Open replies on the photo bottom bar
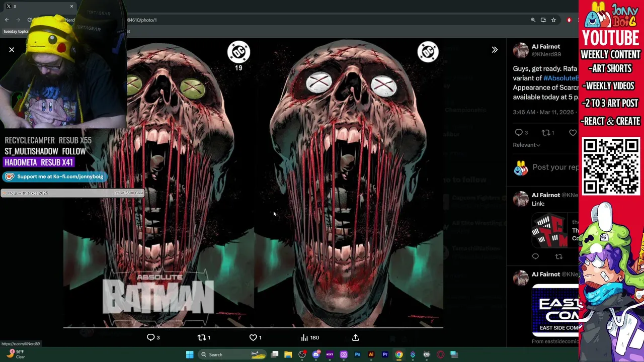 pyautogui.click(x=153, y=337)
